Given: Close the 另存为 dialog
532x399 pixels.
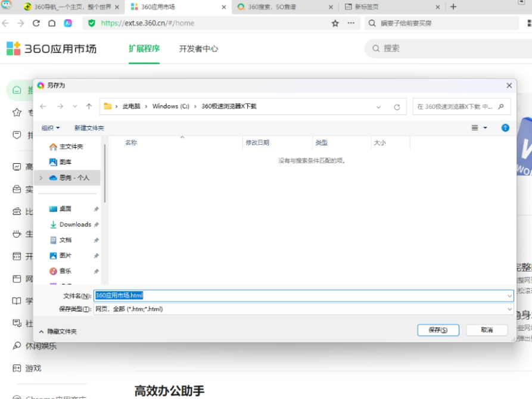Looking at the screenshot, I should [x=509, y=86].
